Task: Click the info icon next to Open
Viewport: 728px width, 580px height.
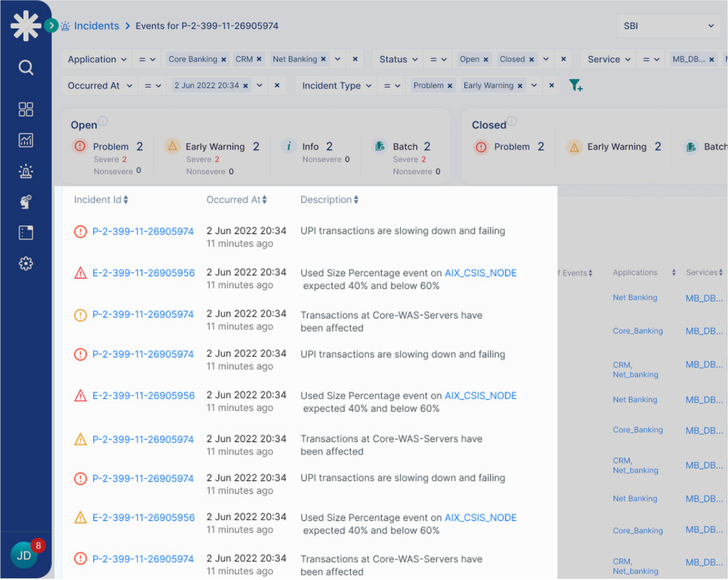Action: [103, 121]
